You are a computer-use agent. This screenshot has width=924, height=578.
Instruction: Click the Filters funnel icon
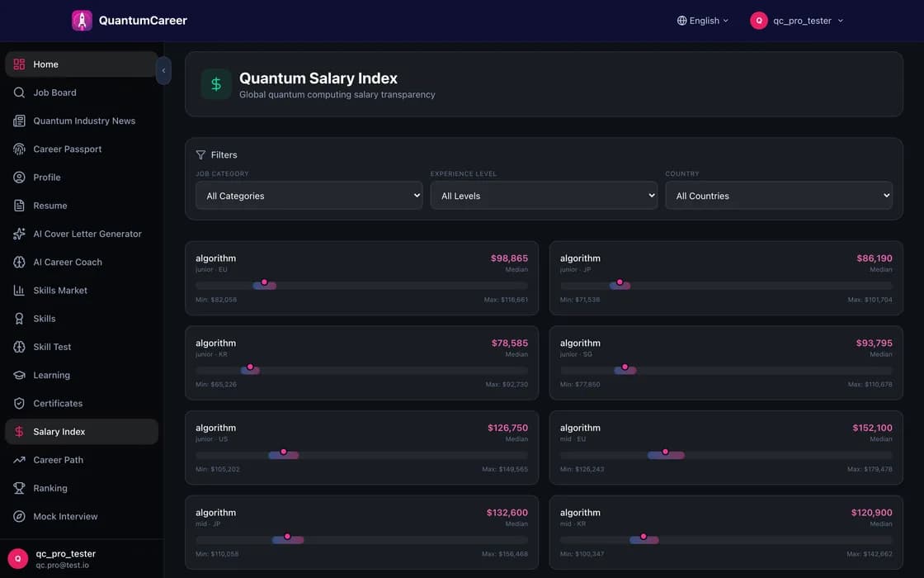[x=201, y=154]
